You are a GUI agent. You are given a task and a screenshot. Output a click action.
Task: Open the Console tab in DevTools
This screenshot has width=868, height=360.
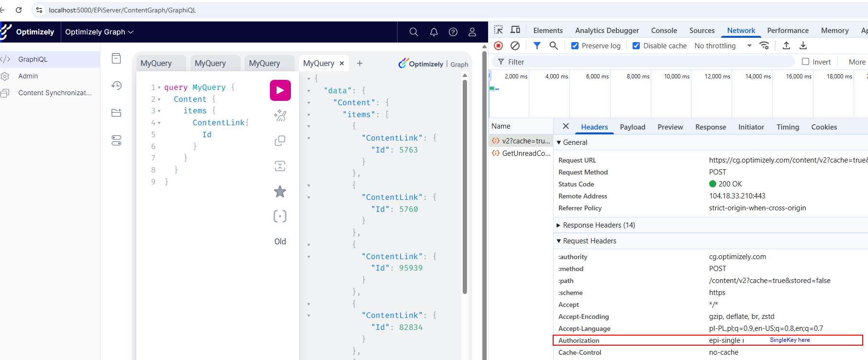[x=664, y=31]
